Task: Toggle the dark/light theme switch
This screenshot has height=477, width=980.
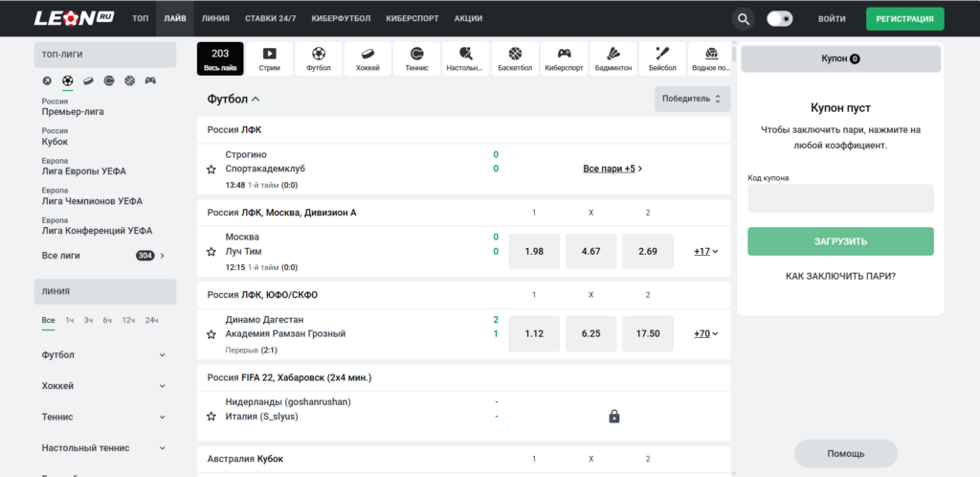Action: [x=780, y=19]
